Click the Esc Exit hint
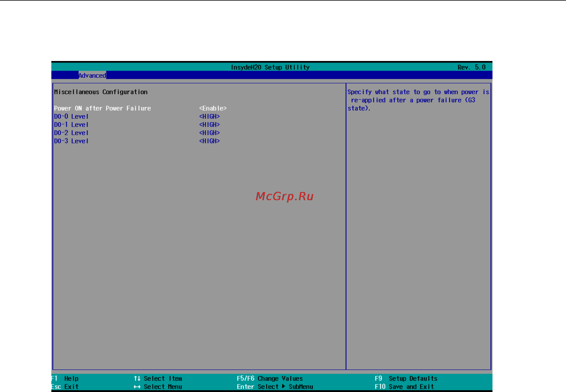This screenshot has height=392, width=566. click(x=65, y=387)
